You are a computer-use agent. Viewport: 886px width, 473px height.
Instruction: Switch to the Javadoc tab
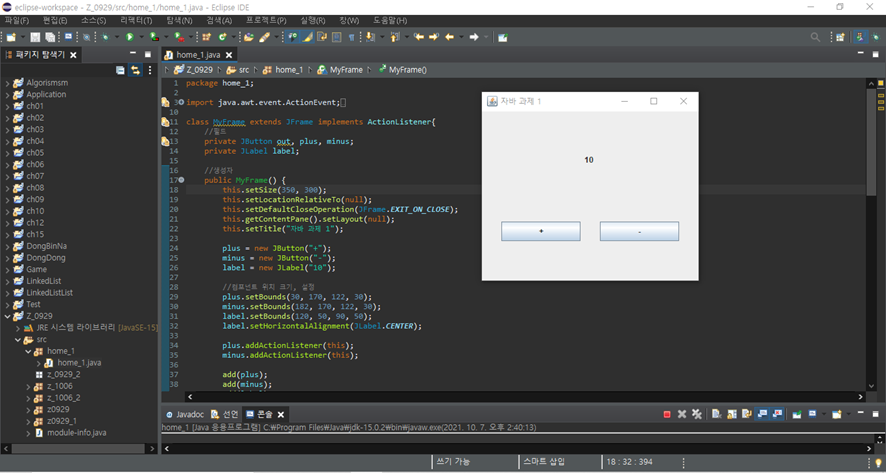coord(185,414)
